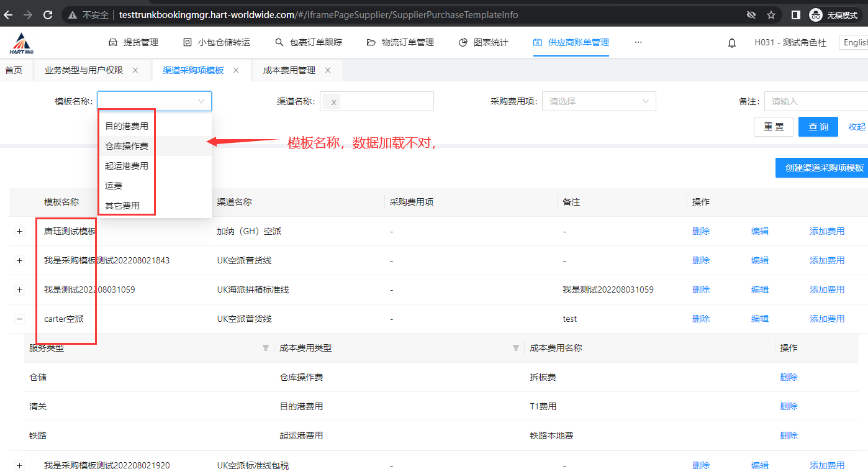The height and width of the screenshot is (474, 868).
Task: Select 仓库操作费 from dropdown list
Action: (x=127, y=146)
